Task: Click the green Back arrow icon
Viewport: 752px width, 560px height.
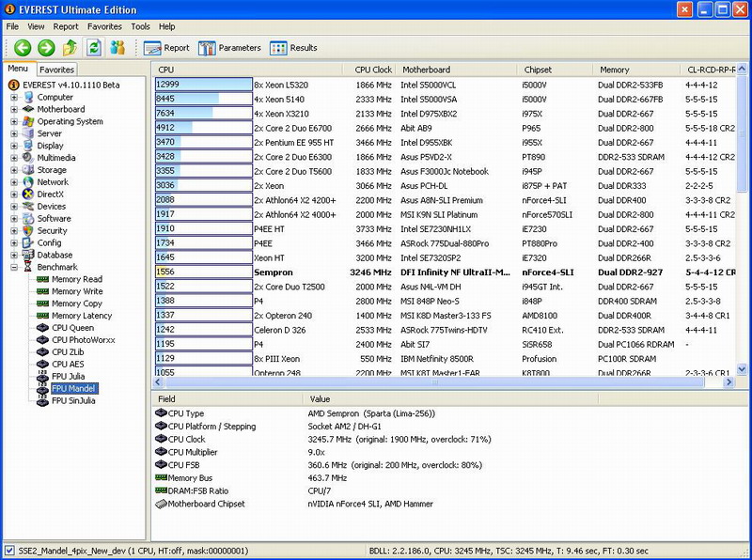Action: click(x=23, y=48)
